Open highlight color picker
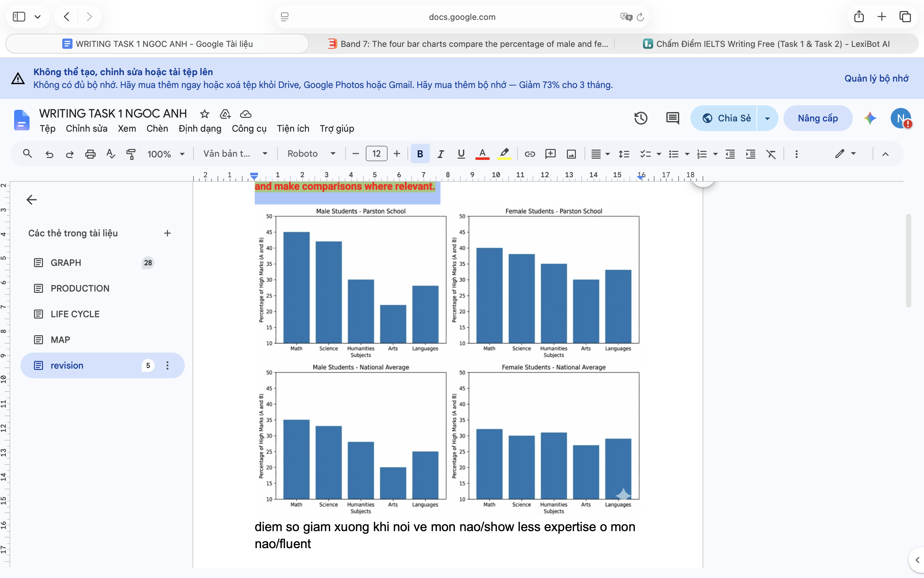Image resolution: width=924 pixels, height=578 pixels. pos(504,154)
